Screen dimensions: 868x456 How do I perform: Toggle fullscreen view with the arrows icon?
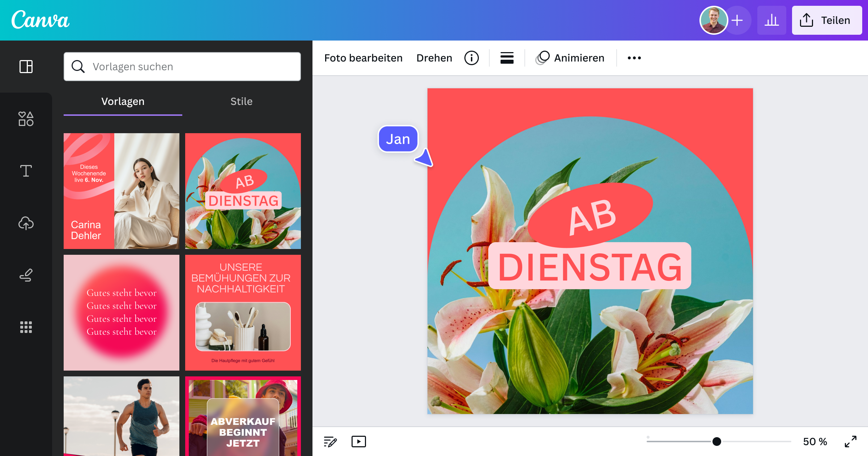(x=851, y=442)
